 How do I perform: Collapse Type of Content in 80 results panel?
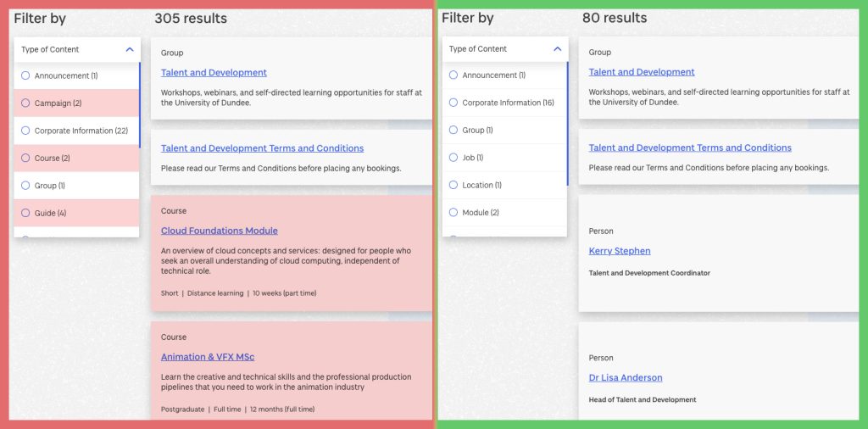[557, 49]
